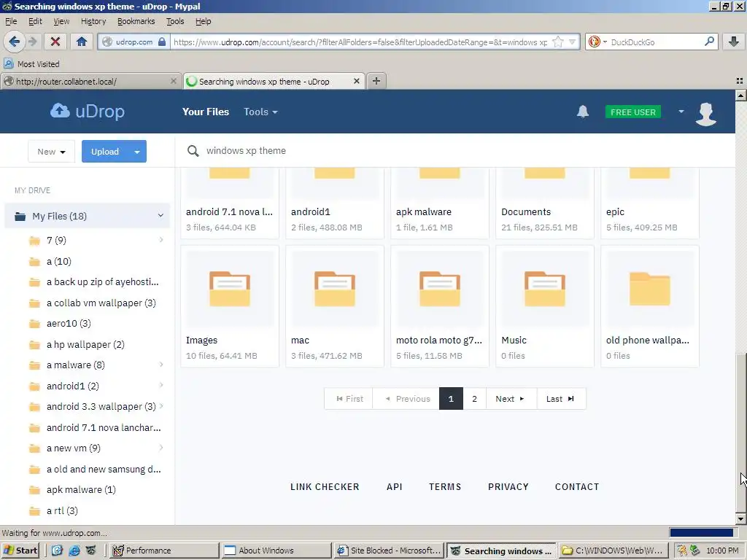Switch to About Windows taskbar window
The height and width of the screenshot is (560, 747).
276,551
